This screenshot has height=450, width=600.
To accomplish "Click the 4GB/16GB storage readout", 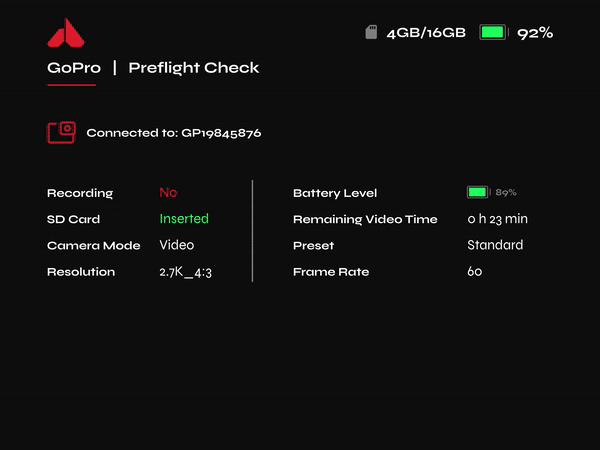I will point(426,33).
